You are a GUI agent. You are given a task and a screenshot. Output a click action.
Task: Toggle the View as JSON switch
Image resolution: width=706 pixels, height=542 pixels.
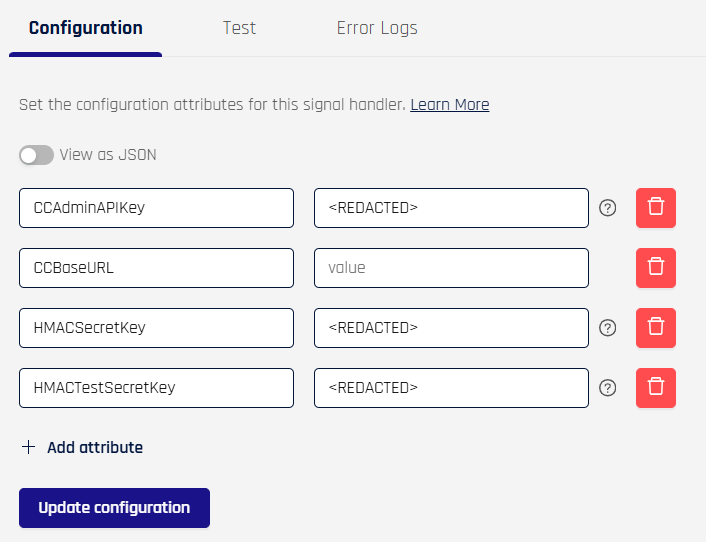coord(36,155)
